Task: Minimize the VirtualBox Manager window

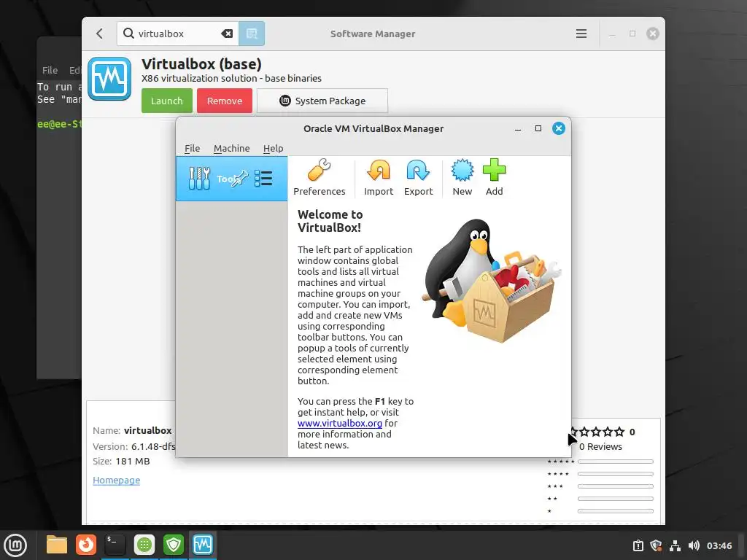Action: pos(518,128)
